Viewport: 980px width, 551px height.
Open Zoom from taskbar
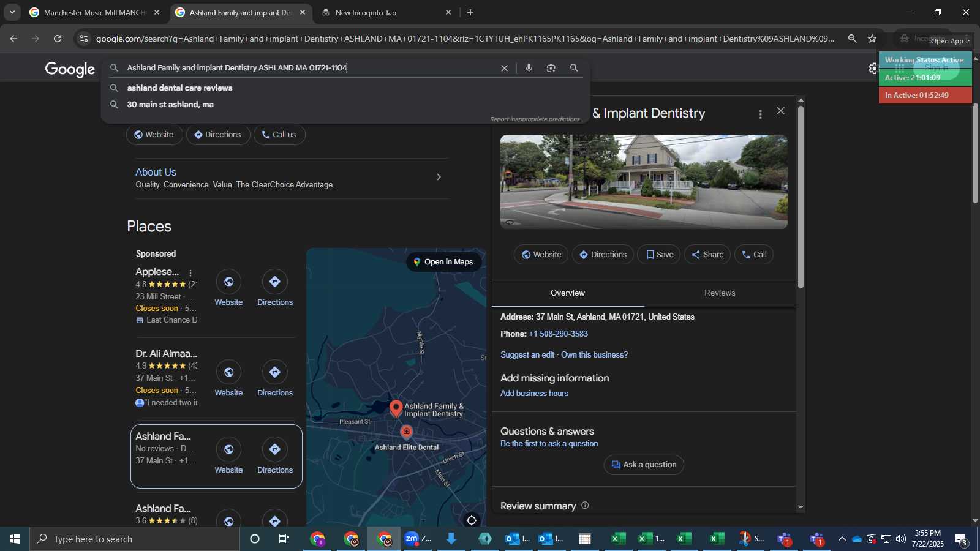click(x=418, y=539)
